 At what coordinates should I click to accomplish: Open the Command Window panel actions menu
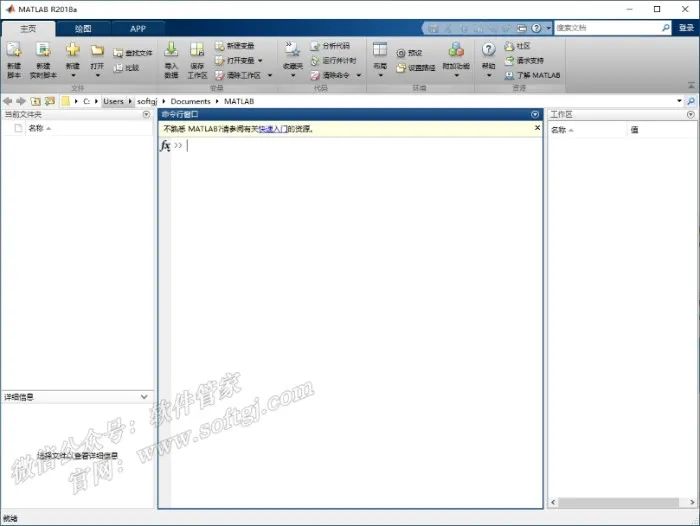[x=535, y=115]
